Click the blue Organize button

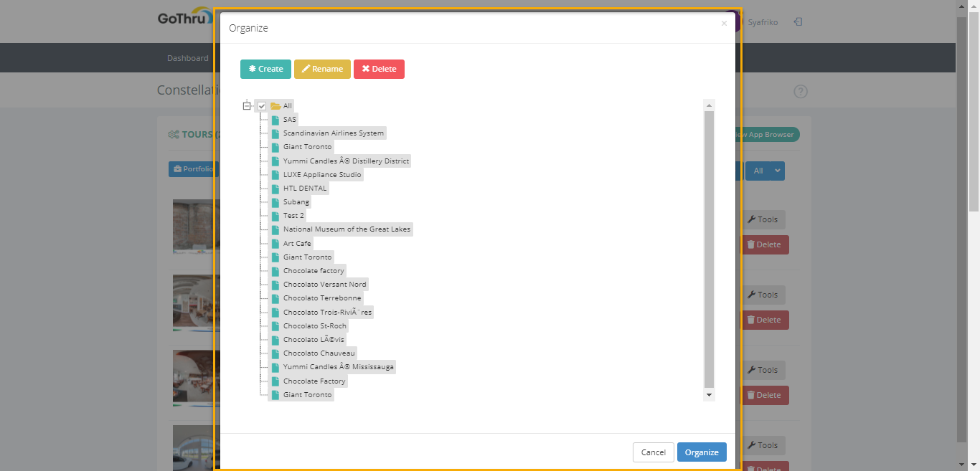(x=702, y=452)
